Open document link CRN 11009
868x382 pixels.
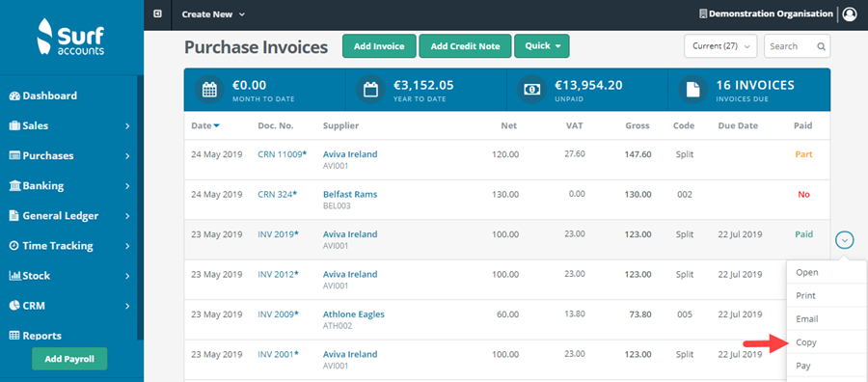tap(282, 154)
